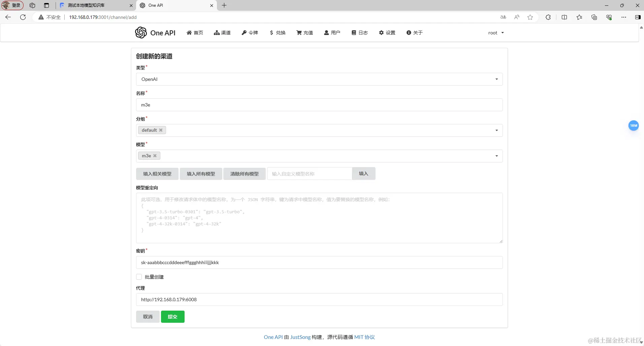This screenshot has height=346, width=644.
Task: Click the 不安全 site security warning
Action: [x=50, y=17]
